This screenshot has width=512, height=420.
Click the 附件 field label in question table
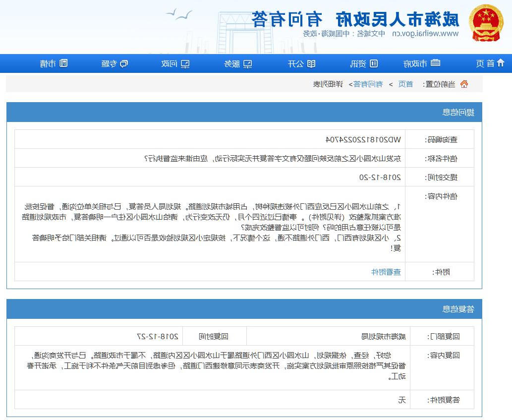click(x=441, y=272)
